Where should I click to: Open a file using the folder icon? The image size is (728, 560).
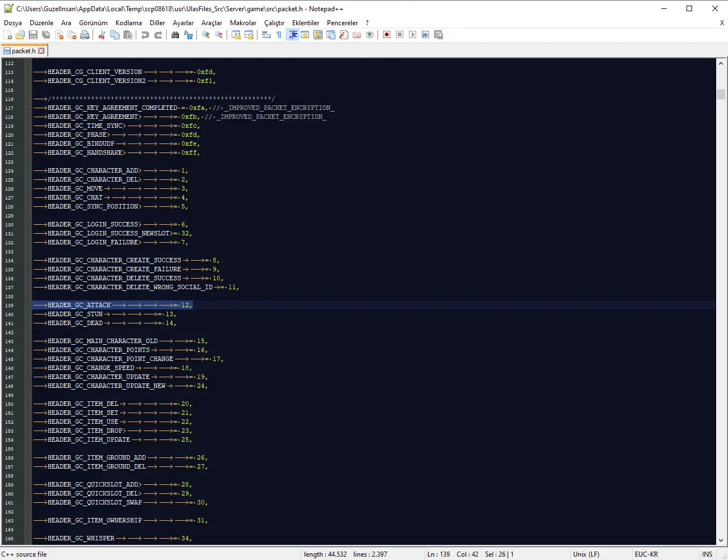20,35
